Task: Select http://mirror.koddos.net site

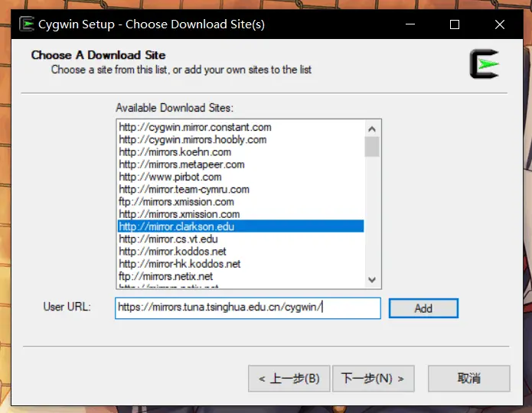Action: coord(241,252)
